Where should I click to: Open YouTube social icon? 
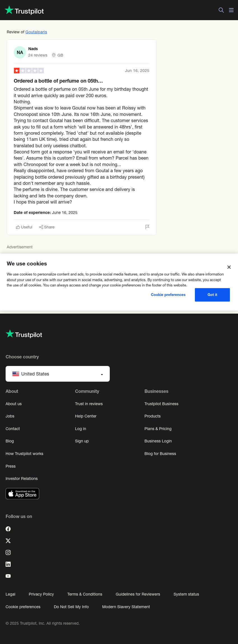coord(8,576)
